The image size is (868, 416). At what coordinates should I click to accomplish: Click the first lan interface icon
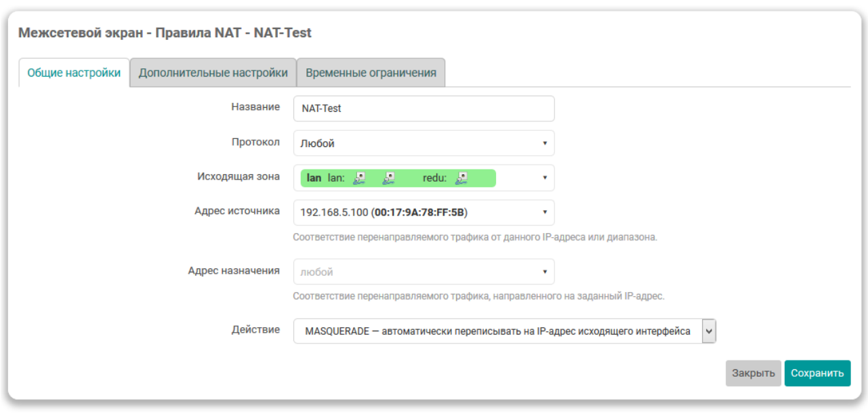pos(360,178)
